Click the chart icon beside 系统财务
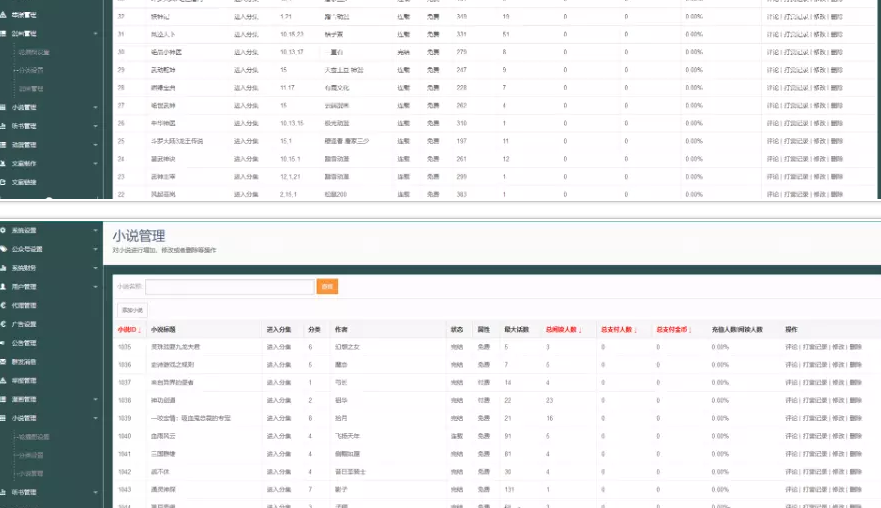Image resolution: width=881 pixels, height=508 pixels. [x=4, y=268]
